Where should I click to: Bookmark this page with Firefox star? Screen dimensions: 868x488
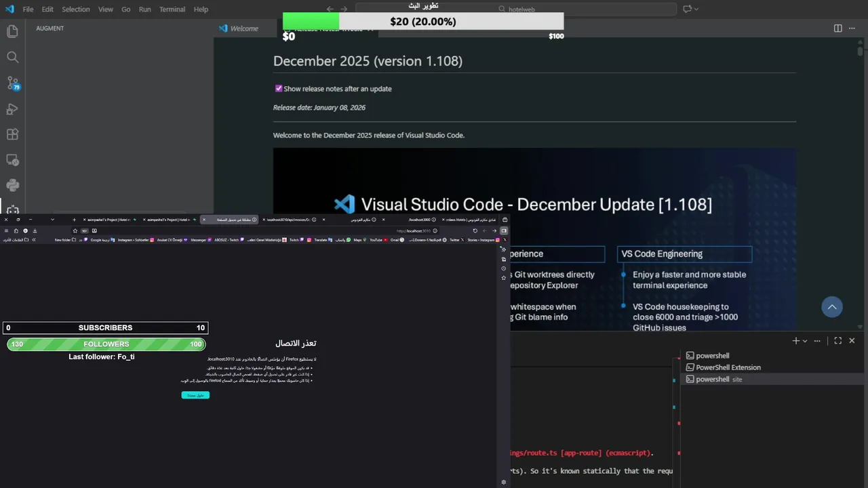coord(75,230)
